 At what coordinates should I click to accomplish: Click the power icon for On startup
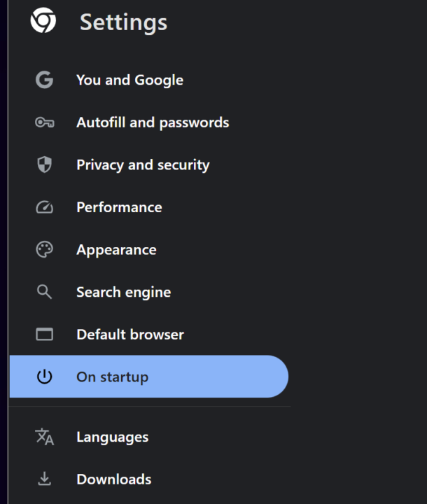click(44, 377)
